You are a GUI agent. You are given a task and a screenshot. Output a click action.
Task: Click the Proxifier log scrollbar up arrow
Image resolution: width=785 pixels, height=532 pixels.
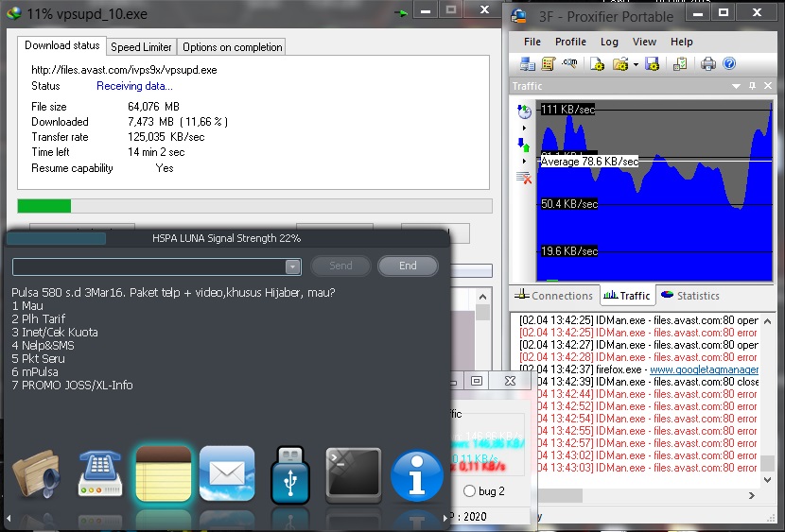pyautogui.click(x=767, y=321)
